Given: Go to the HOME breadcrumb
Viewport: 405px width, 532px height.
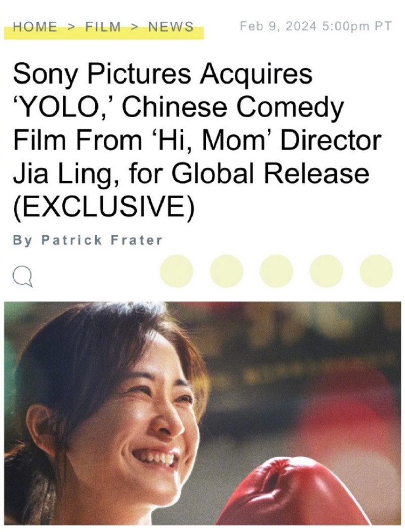Looking at the screenshot, I should (x=35, y=26).
